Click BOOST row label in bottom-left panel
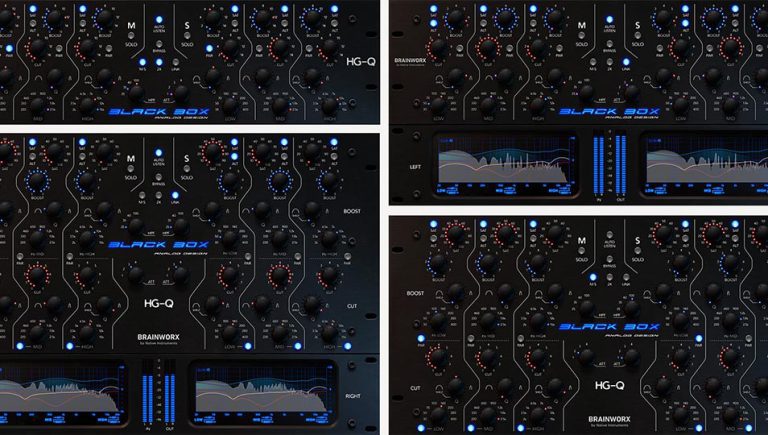The image size is (768, 435). tap(352, 211)
